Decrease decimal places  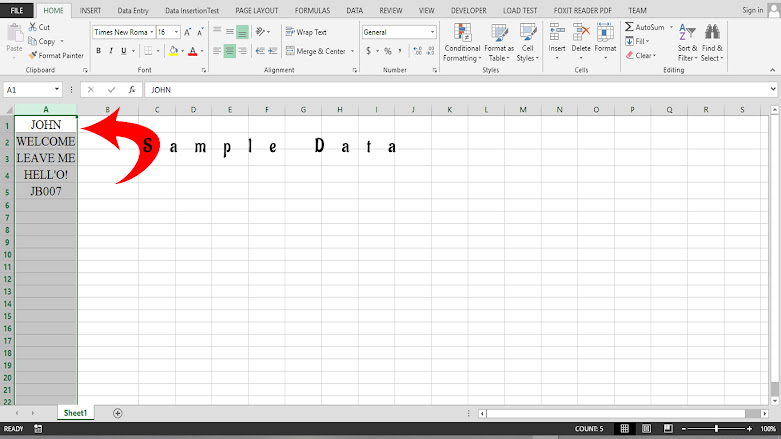[430, 51]
